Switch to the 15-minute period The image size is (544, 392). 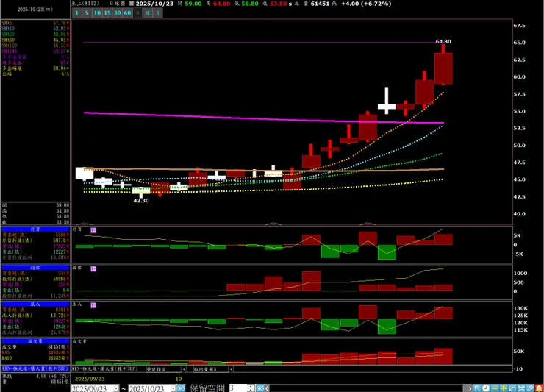click(x=107, y=13)
